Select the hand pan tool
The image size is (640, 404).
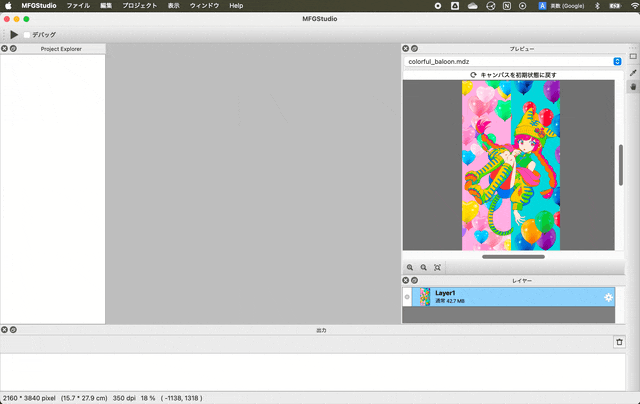[x=632, y=87]
